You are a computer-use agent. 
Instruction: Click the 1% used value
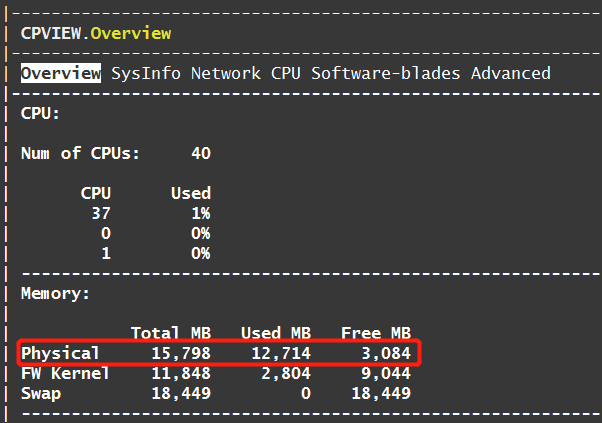tap(201, 213)
